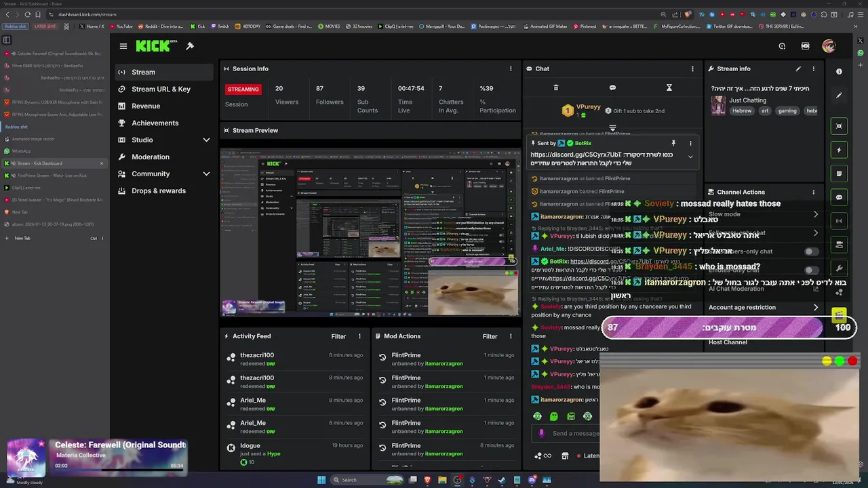Click the chat bubble icon in right rail
The height and width of the screenshot is (488, 868).
pos(839,197)
